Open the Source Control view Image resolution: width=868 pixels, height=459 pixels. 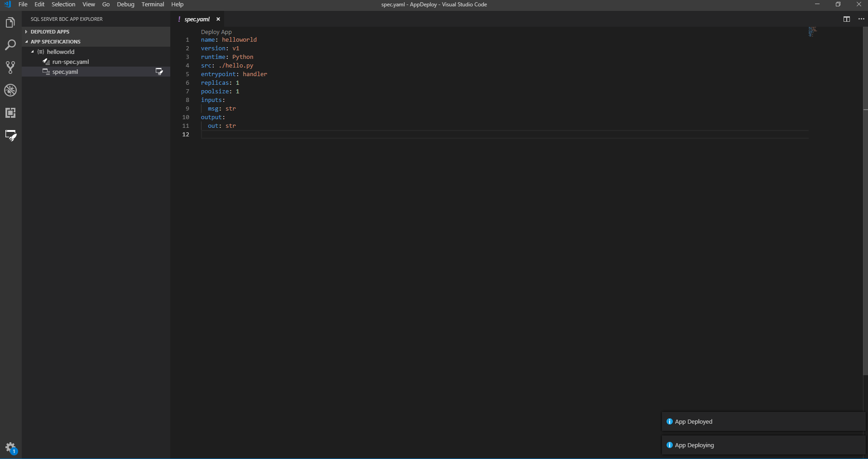pos(10,67)
